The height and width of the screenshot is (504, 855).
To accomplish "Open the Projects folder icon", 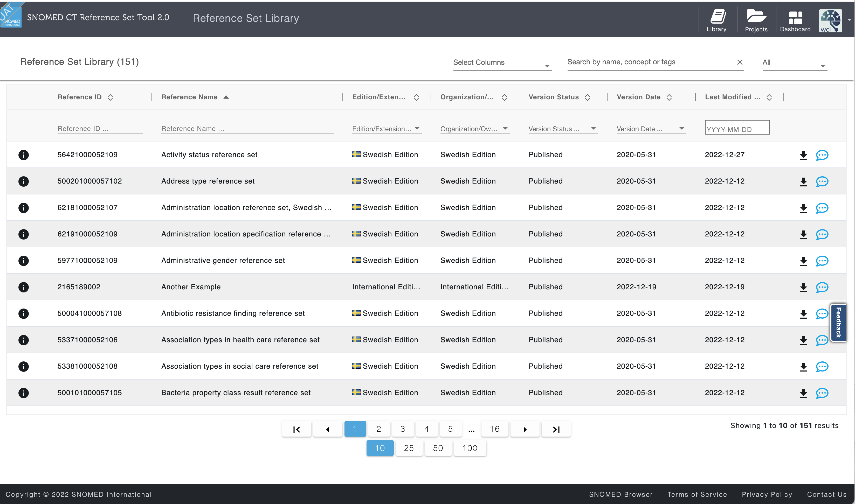I will tap(756, 20).
